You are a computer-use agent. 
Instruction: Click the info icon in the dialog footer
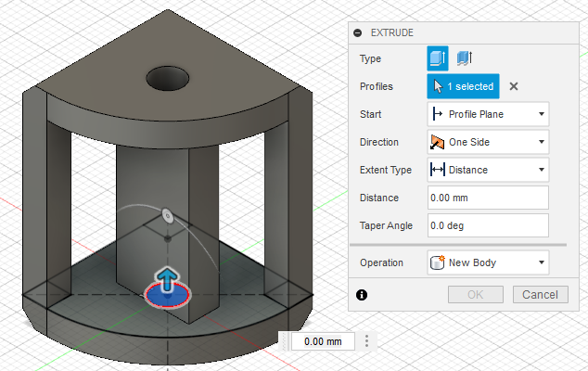[362, 295]
